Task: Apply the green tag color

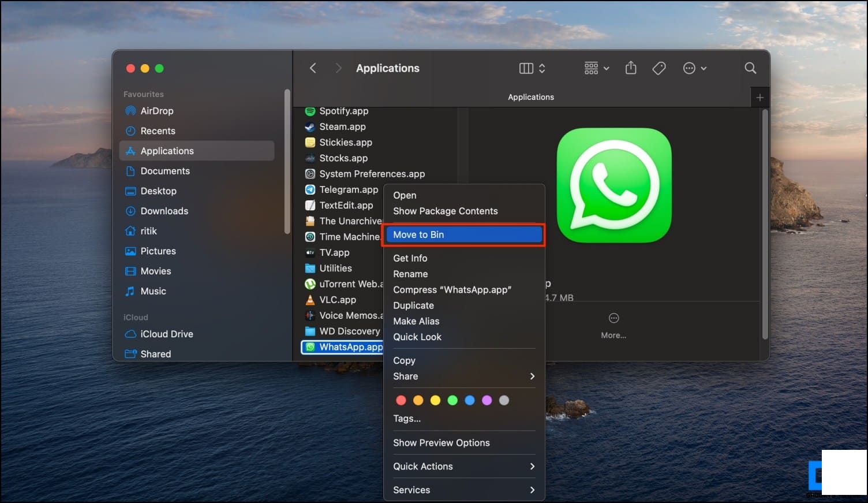Action: (x=452, y=400)
